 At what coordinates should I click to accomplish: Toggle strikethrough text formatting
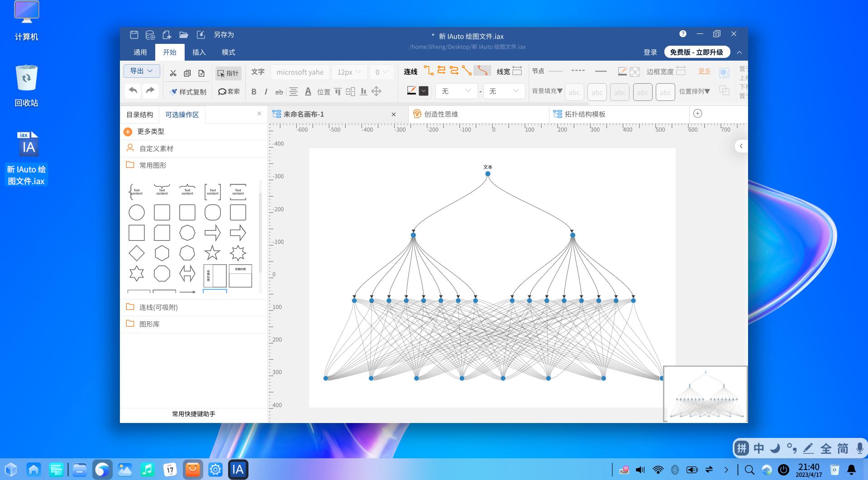point(279,92)
